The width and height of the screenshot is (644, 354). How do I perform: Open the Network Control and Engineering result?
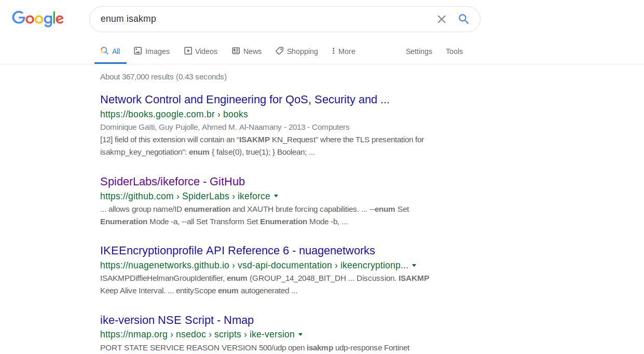[244, 100]
